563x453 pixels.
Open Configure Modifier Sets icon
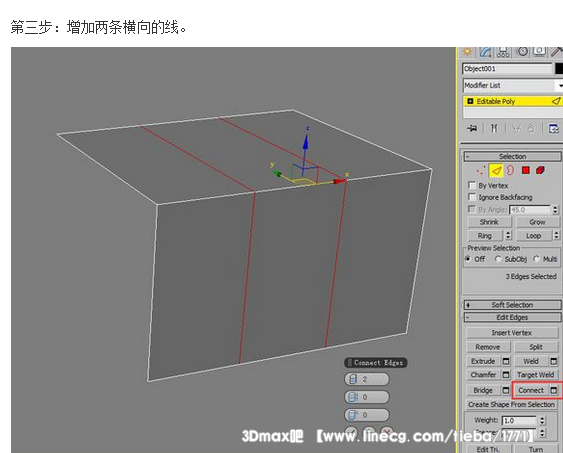[554, 128]
